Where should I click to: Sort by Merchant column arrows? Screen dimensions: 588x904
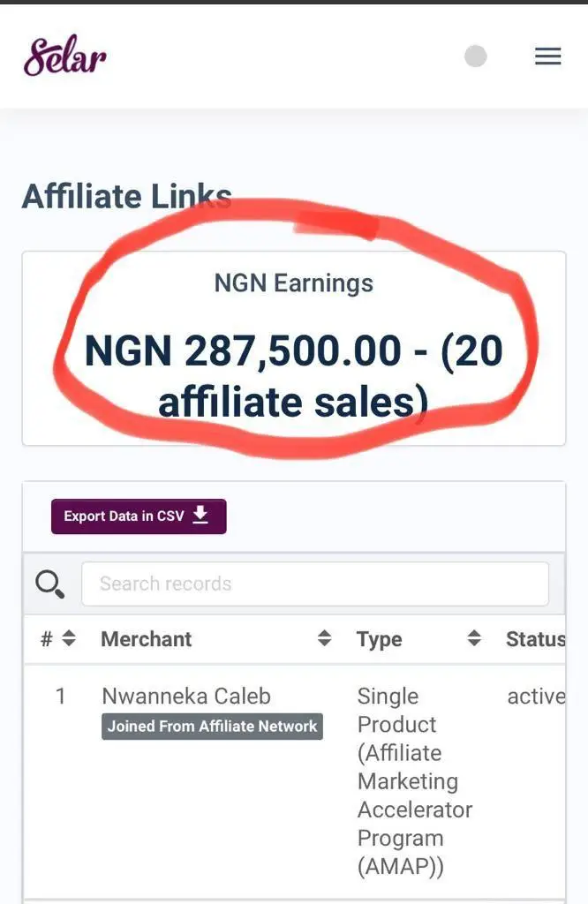pyautogui.click(x=325, y=638)
